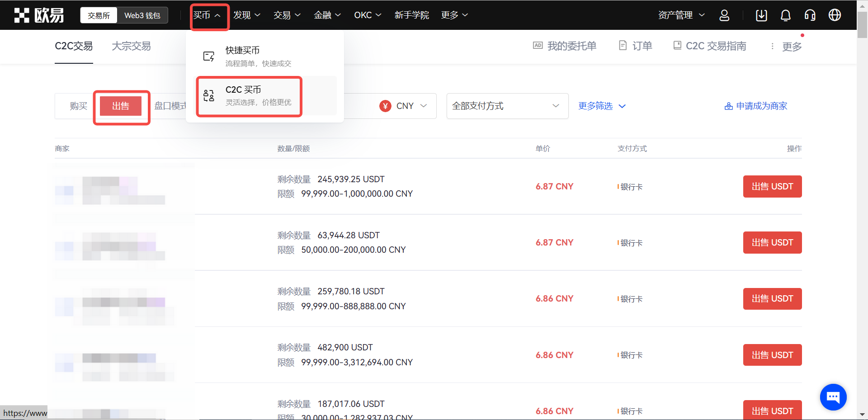Open the 新手学院 menu item
This screenshot has height=420, width=868.
tap(412, 15)
